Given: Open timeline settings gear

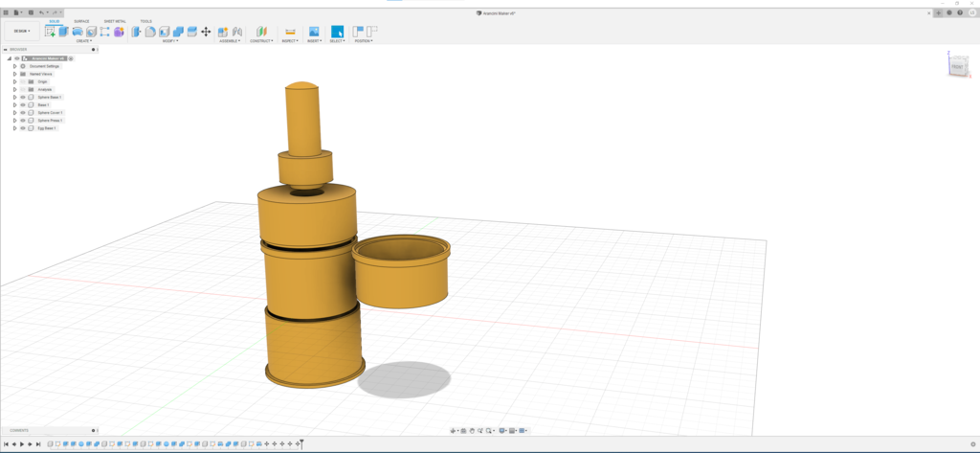Looking at the screenshot, I should tap(973, 443).
